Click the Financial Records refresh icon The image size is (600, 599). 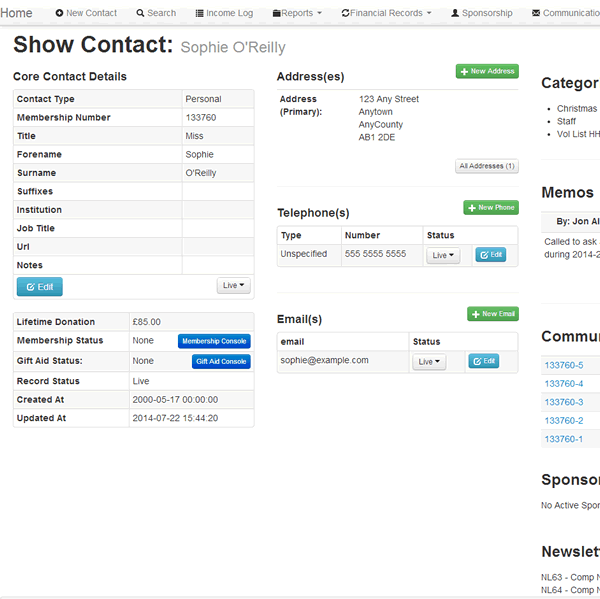345,13
